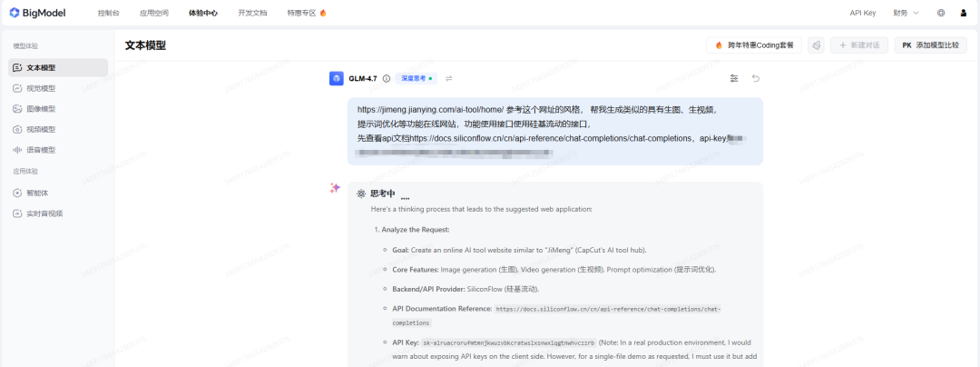The image size is (980, 367).
Task: Click the rocket icon button
Action: click(816, 45)
